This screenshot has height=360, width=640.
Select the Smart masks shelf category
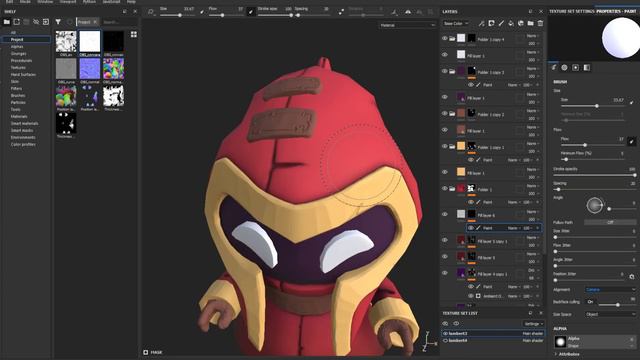coord(22,130)
